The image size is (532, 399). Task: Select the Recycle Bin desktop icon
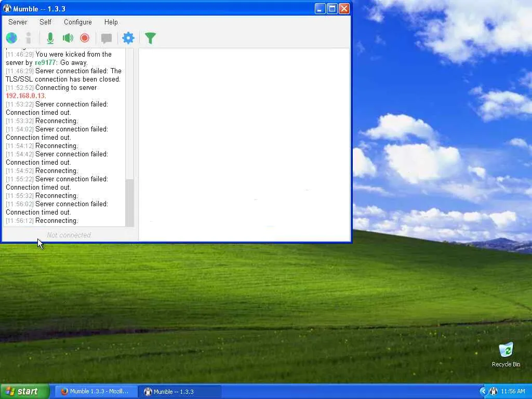pos(506,355)
